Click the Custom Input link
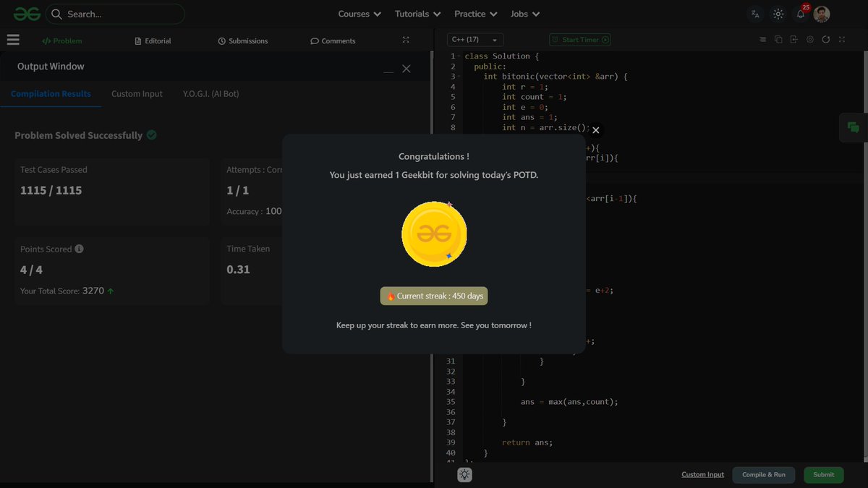Viewport: 868px width, 488px height. (x=702, y=475)
